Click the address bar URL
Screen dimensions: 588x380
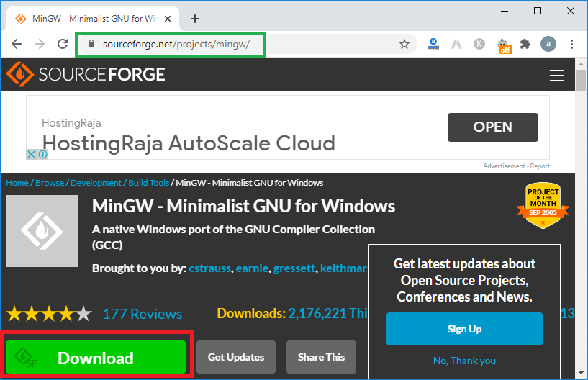(x=176, y=45)
